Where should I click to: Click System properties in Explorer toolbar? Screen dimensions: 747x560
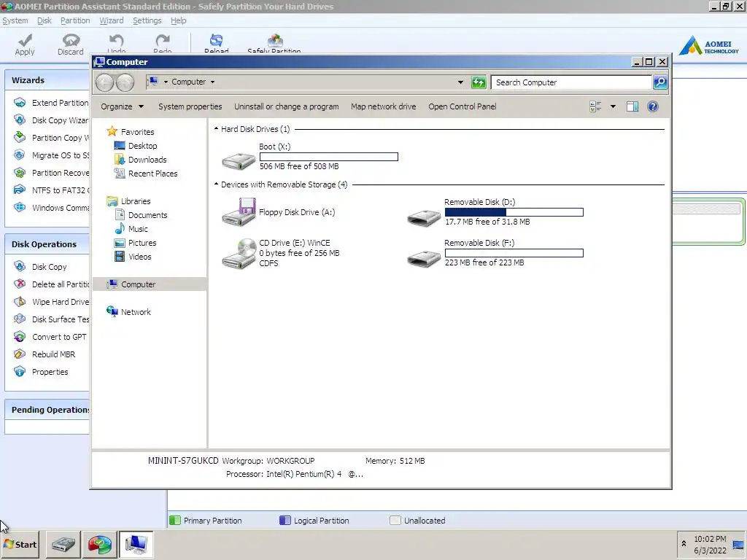click(190, 106)
